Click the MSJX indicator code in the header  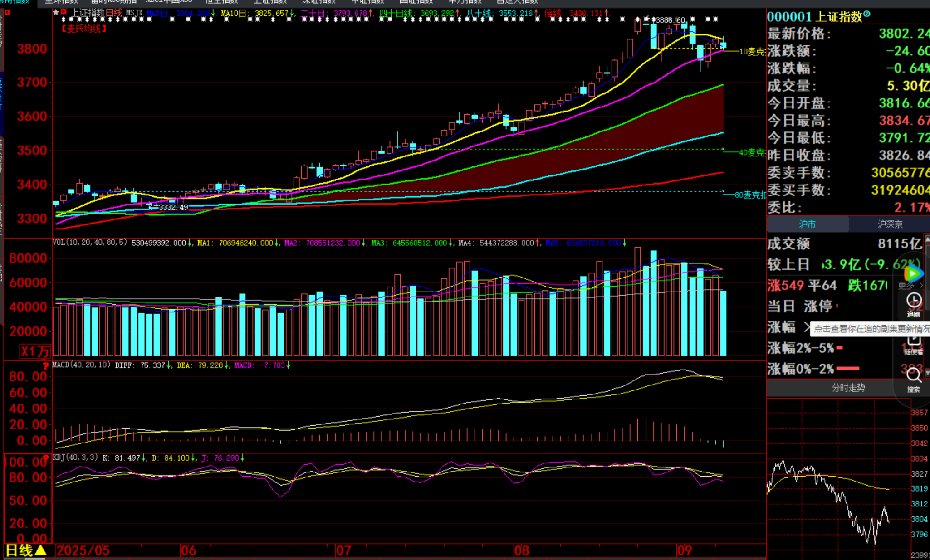pos(134,13)
